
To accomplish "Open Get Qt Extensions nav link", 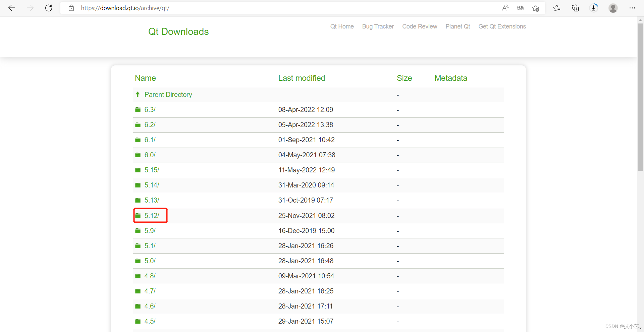I will coord(502,26).
